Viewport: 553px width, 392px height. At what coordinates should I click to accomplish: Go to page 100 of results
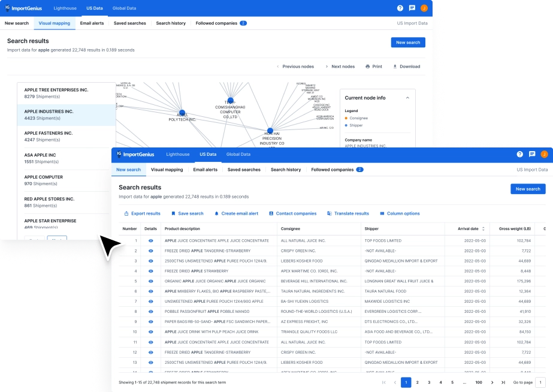(479, 382)
